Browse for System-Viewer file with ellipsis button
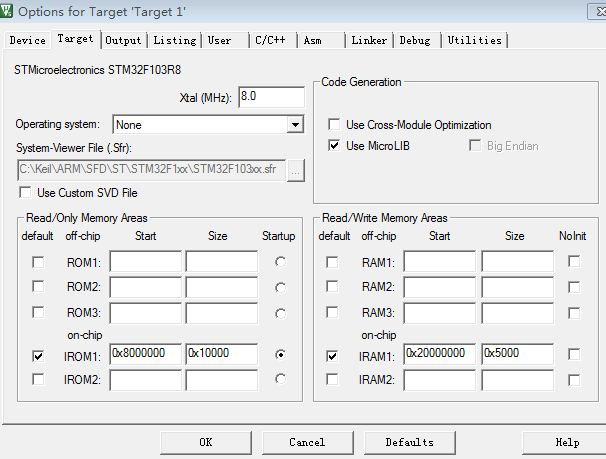The width and height of the screenshot is (606, 459). [296, 170]
